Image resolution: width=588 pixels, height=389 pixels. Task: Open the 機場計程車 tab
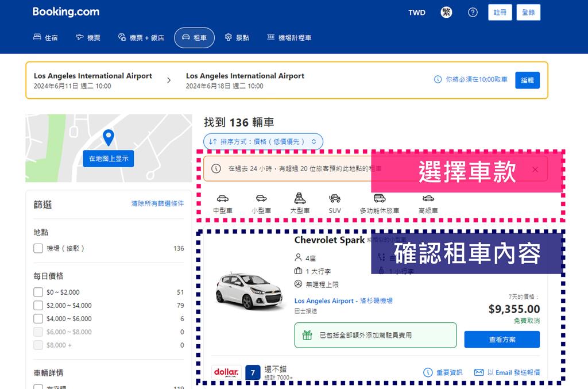(289, 37)
